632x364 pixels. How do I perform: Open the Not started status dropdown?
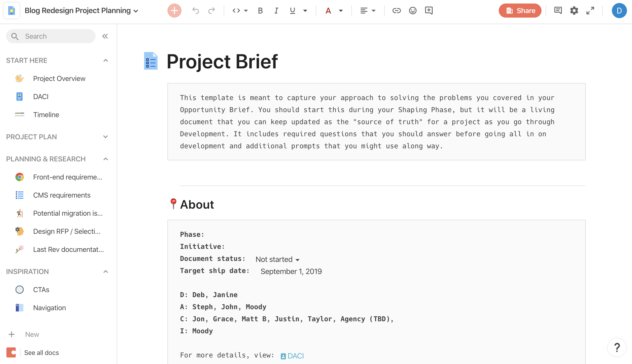(x=278, y=259)
